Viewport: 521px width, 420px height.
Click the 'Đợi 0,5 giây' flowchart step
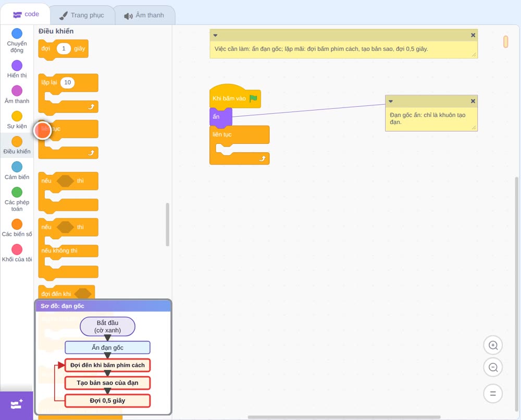[x=107, y=401]
